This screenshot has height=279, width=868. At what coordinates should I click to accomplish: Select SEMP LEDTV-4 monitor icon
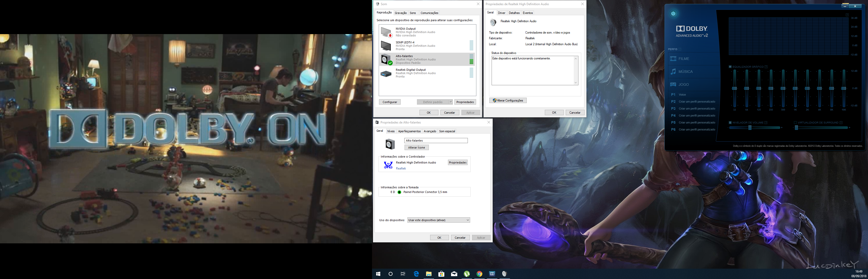pos(386,45)
